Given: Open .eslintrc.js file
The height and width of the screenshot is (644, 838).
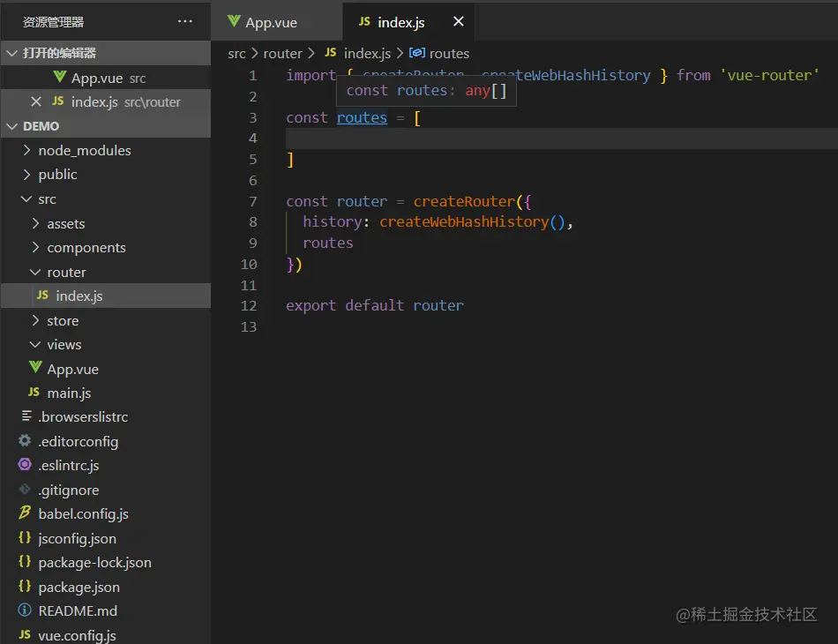Looking at the screenshot, I should (105, 466).
